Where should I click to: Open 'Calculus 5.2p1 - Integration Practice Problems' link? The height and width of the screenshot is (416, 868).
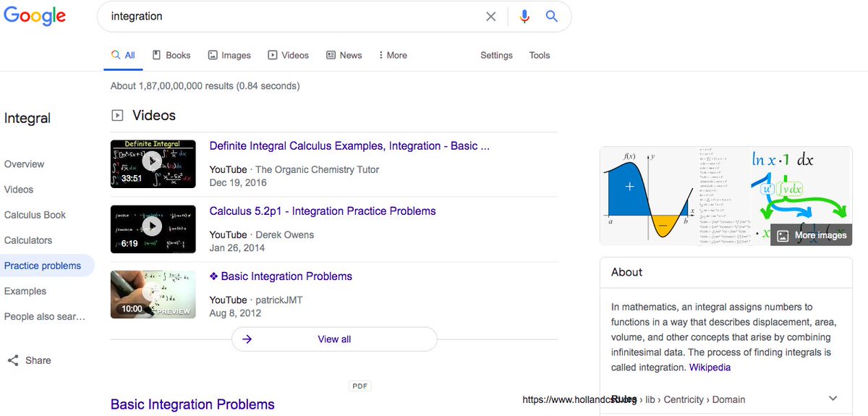[x=323, y=211]
